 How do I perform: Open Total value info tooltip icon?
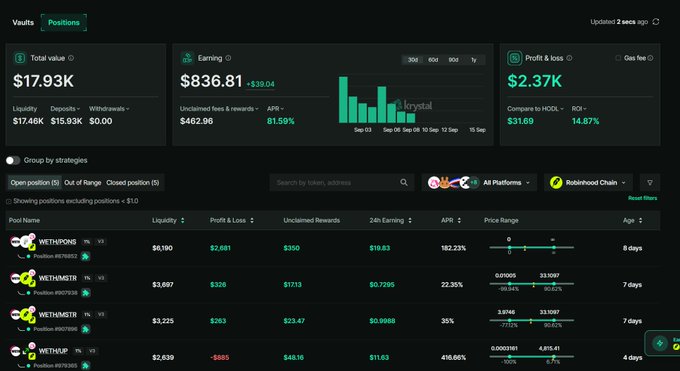pos(71,58)
